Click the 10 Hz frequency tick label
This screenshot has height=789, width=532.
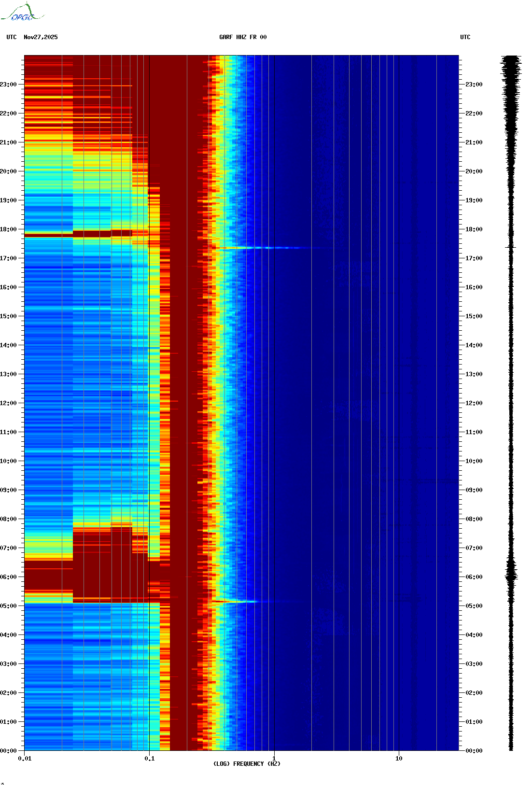(x=399, y=759)
